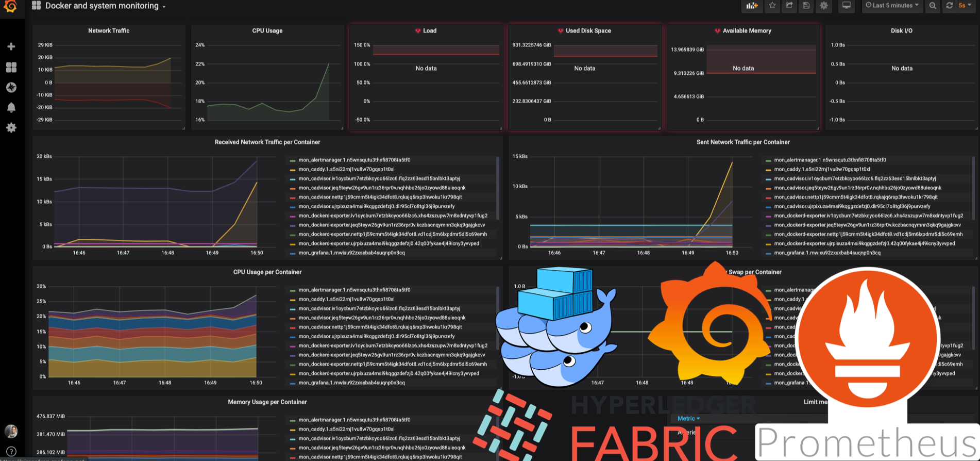Image resolution: width=980 pixels, height=461 pixels.
Task: Toggle mon_grafana series in Received Traffic legend
Action: pyautogui.click(x=351, y=253)
